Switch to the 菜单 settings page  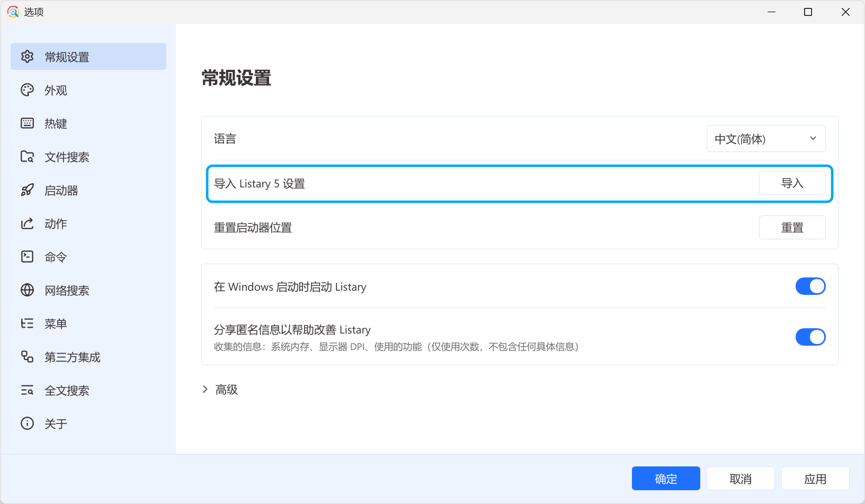point(88,323)
